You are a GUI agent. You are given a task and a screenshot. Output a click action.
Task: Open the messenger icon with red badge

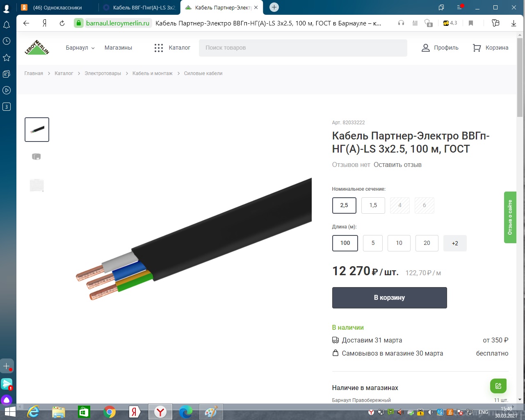pyautogui.click(x=7, y=384)
